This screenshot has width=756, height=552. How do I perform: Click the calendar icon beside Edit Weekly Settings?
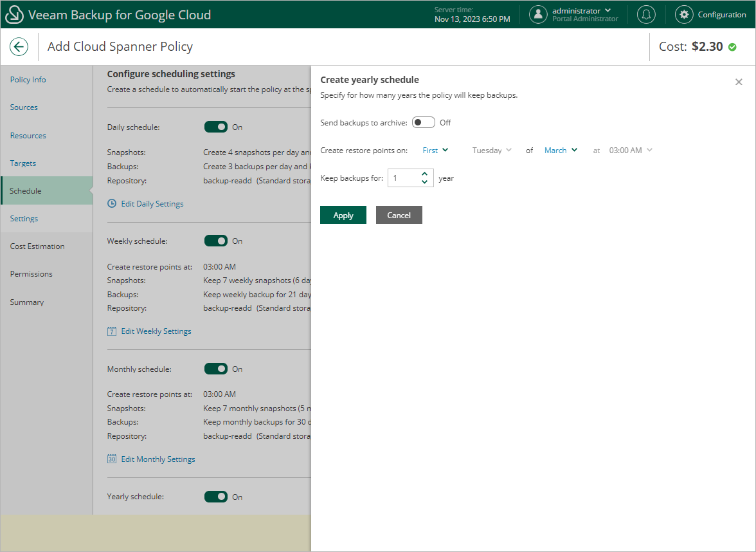(x=112, y=331)
